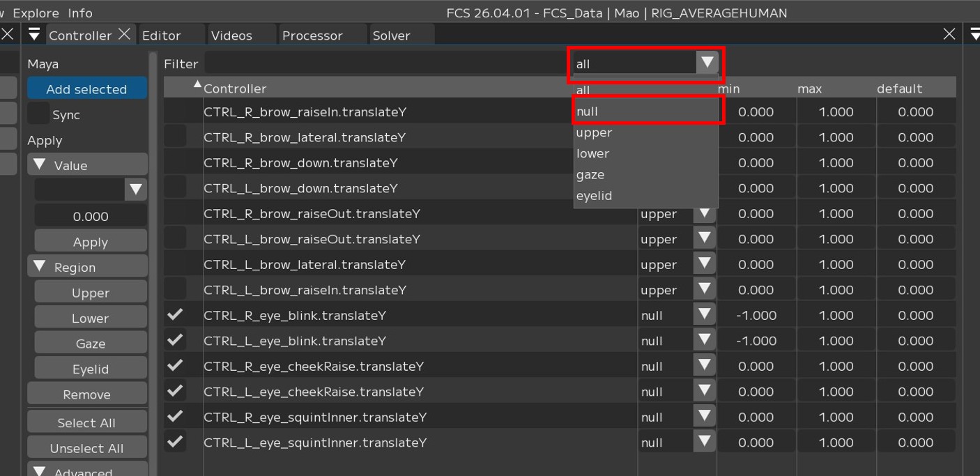Check the CTRL_R_brow_lateral.translateY row checkbox
This screenshot has width=980, height=476.
pos(175,137)
